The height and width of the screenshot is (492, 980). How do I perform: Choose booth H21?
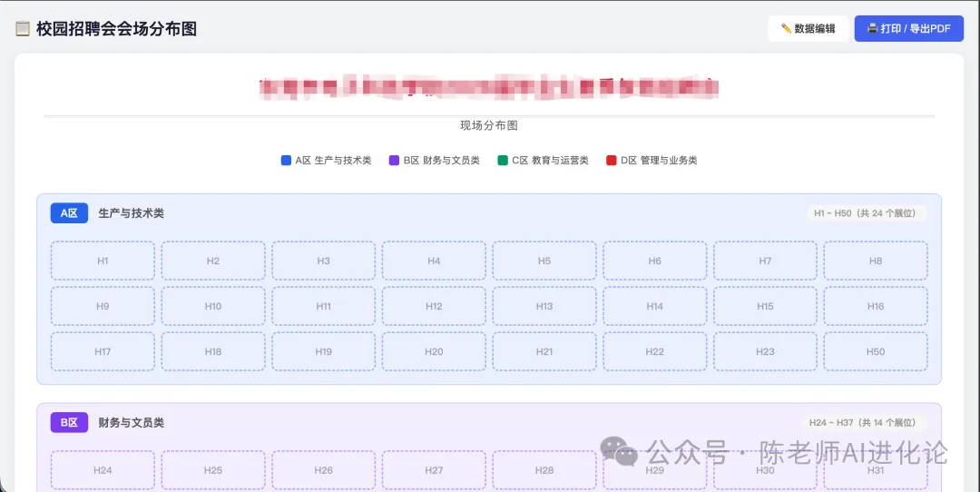coord(544,352)
